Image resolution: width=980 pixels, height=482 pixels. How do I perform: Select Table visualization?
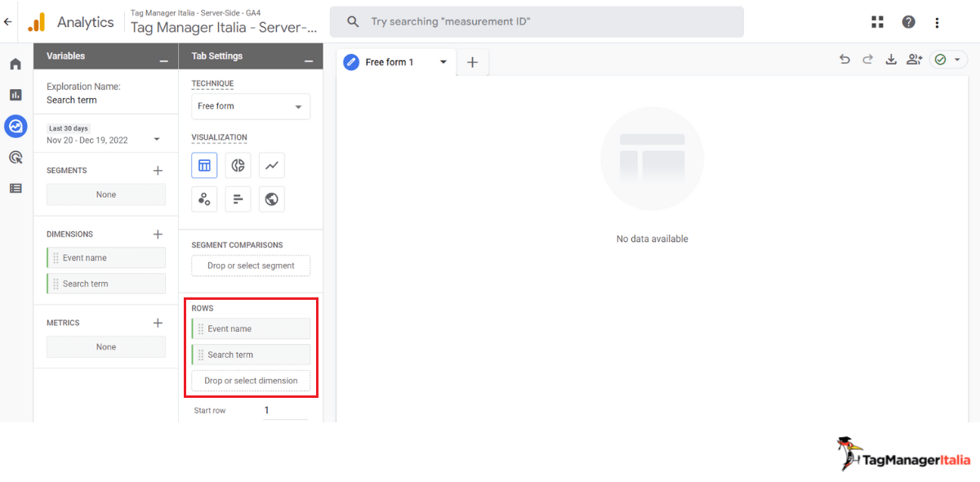(204, 166)
